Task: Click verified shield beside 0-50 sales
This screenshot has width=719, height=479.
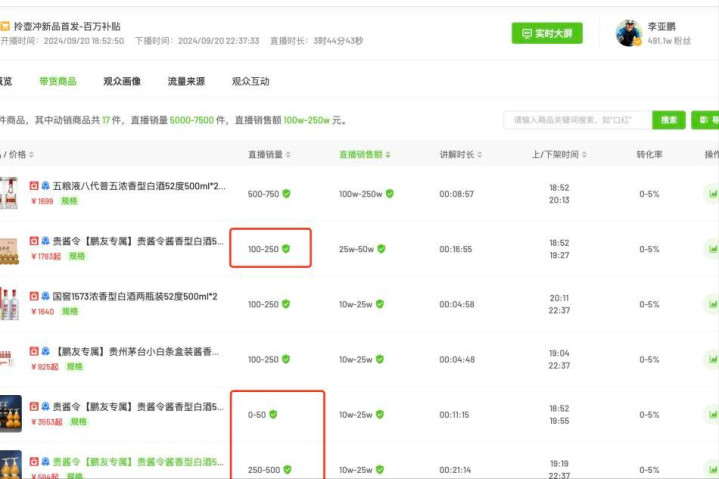Action: (x=273, y=414)
